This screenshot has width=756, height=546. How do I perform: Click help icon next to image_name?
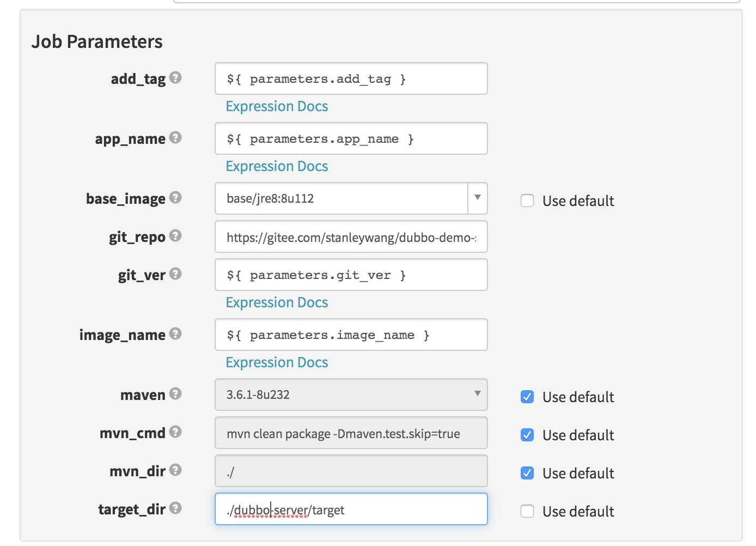point(175,333)
